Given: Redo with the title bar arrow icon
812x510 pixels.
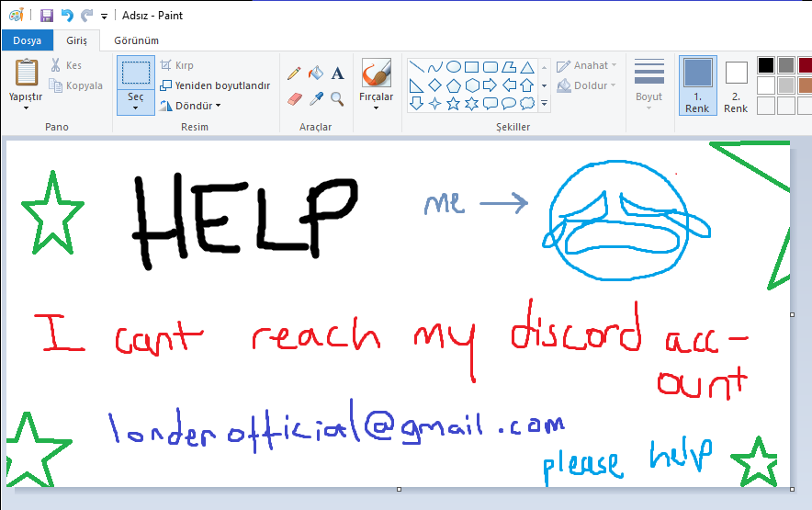Looking at the screenshot, I should point(86,16).
